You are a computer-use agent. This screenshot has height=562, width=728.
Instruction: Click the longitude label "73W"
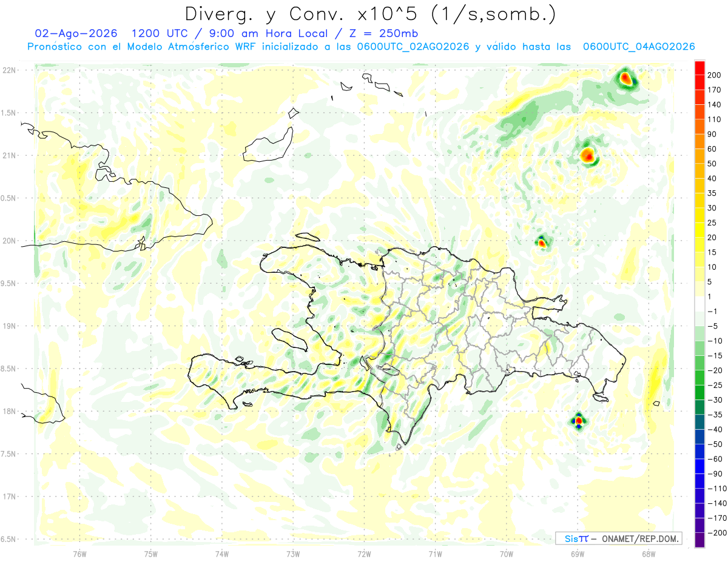pyautogui.click(x=293, y=554)
